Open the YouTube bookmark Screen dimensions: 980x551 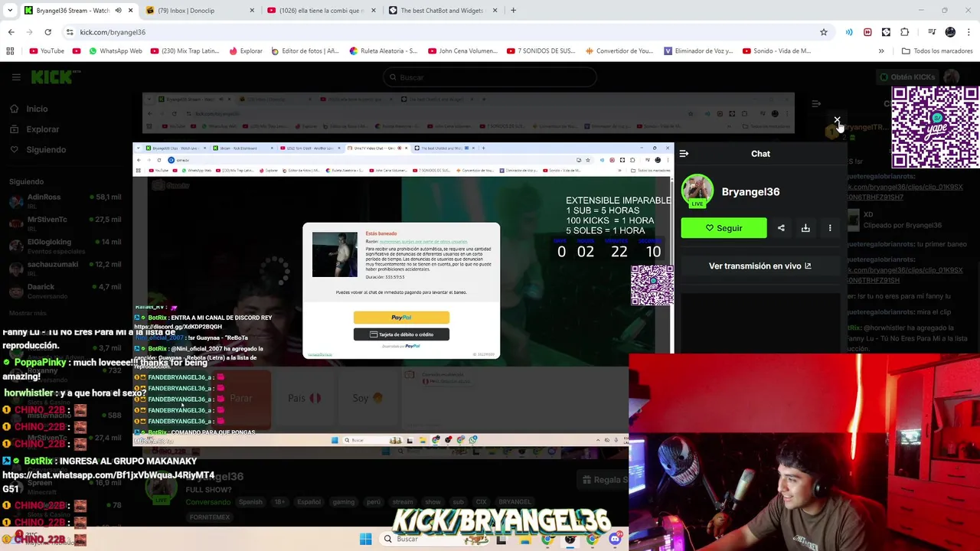tap(47, 51)
